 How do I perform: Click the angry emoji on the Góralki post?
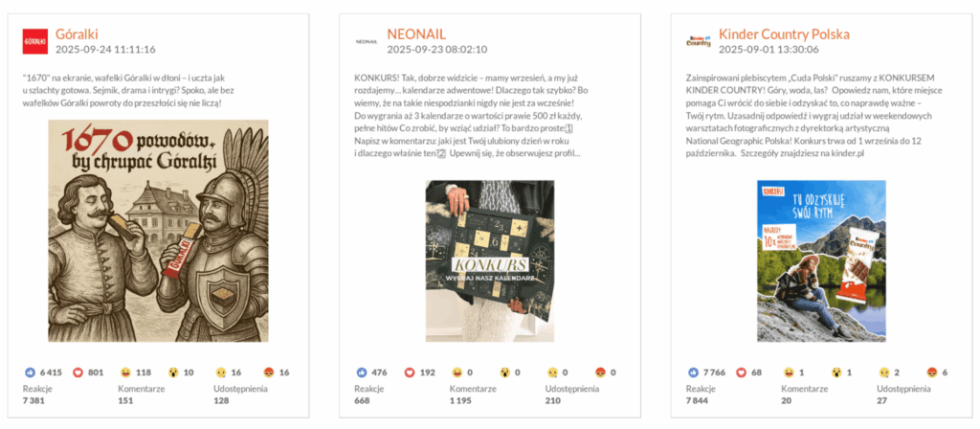point(269,373)
